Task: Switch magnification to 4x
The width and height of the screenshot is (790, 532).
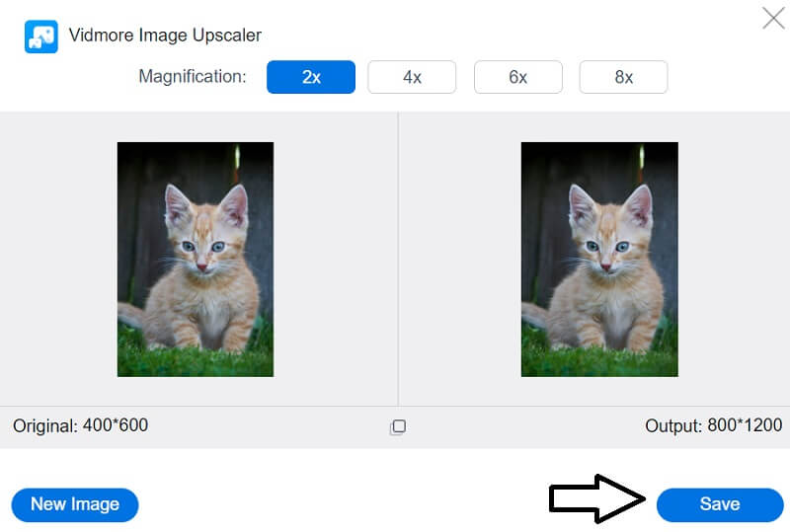Action: point(412,77)
